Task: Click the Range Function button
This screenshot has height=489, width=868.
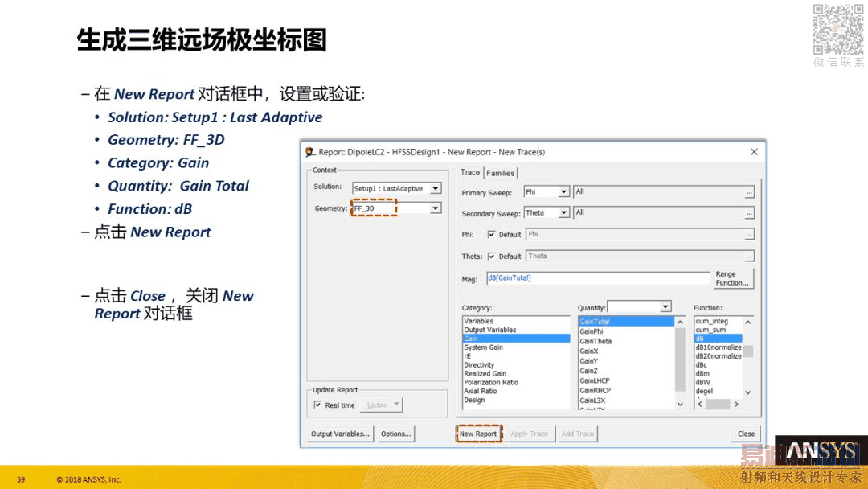Action: click(x=732, y=278)
